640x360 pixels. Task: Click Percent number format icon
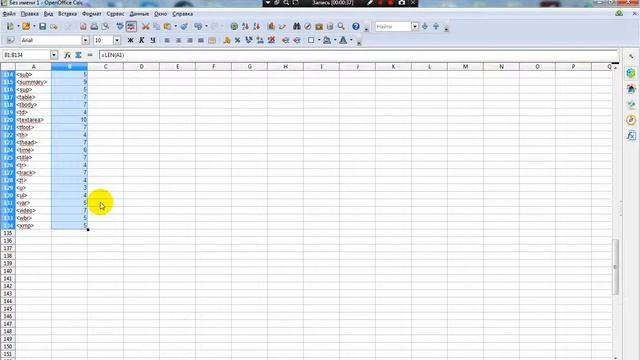[238, 40]
